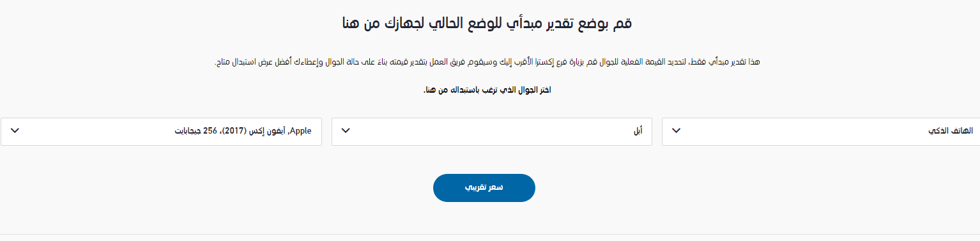
Task: Click empty middle area of brand dropdown field
Action: (x=492, y=132)
